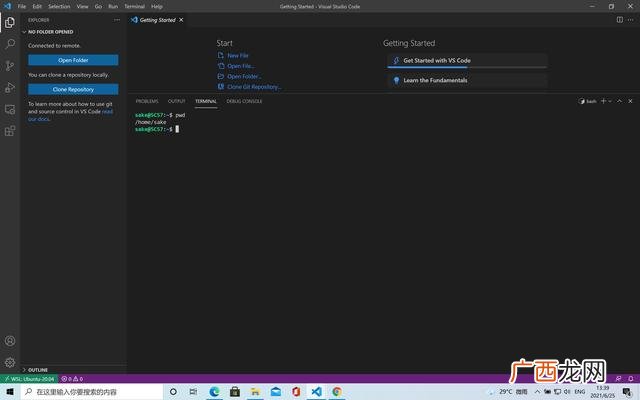Click the New File link

coord(238,56)
